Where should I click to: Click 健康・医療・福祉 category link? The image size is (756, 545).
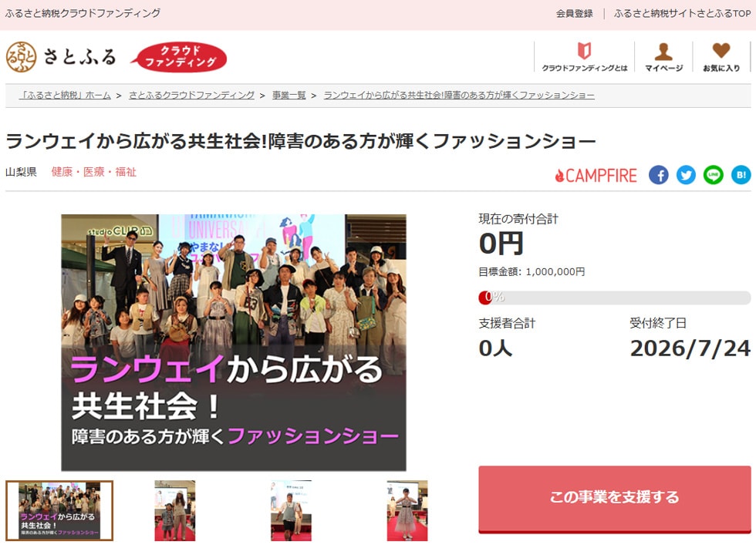(94, 172)
